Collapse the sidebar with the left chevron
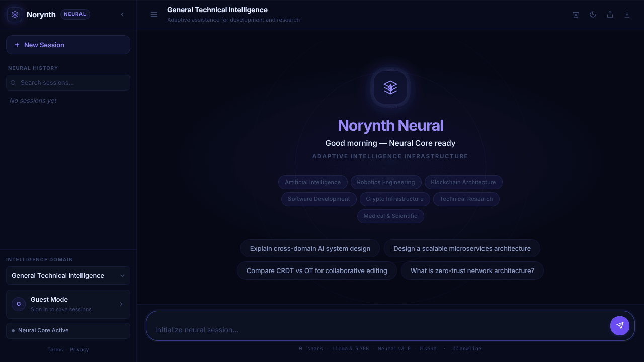 pos(122,15)
